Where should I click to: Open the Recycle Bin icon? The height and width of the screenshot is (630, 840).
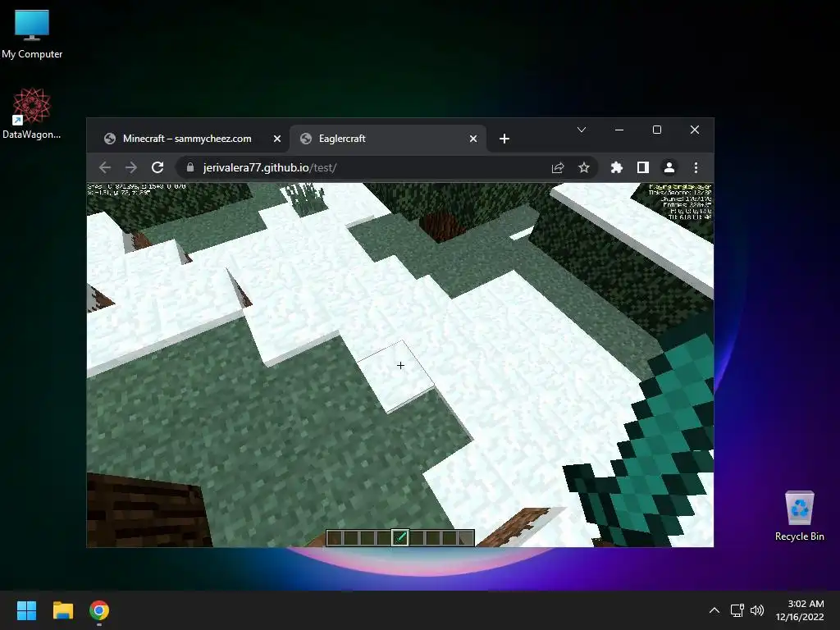coord(799,516)
